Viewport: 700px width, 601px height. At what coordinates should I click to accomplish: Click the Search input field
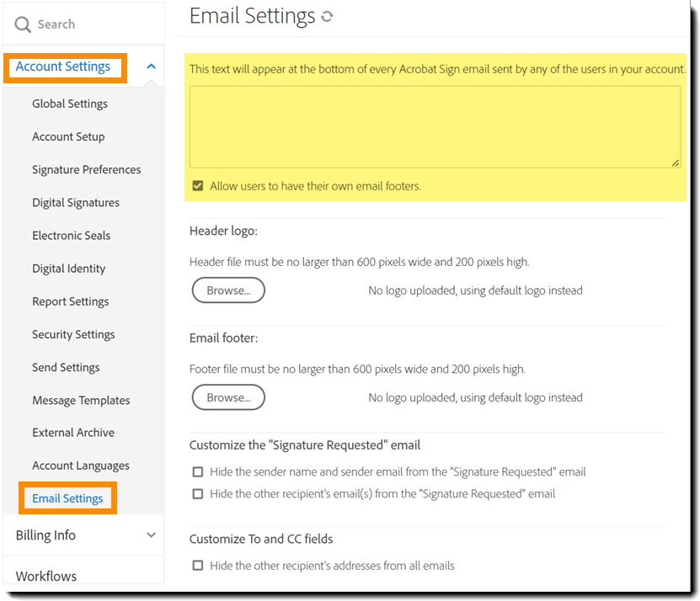[x=93, y=24]
